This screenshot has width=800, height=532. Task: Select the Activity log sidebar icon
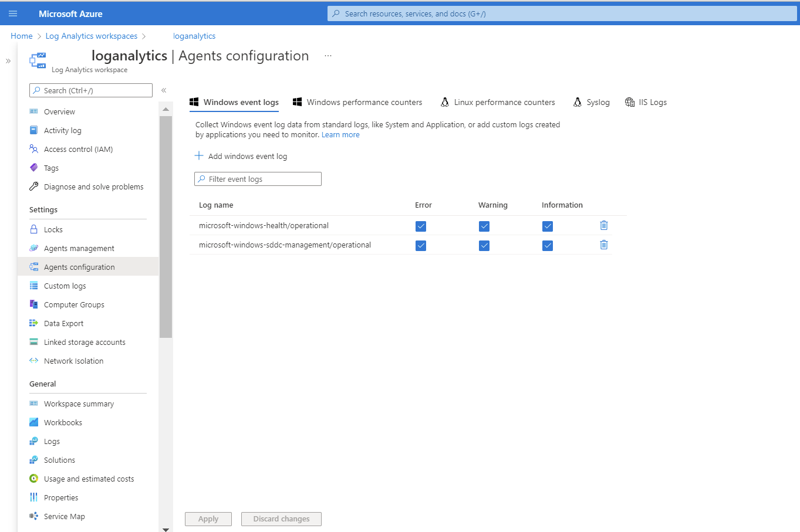tap(34, 130)
